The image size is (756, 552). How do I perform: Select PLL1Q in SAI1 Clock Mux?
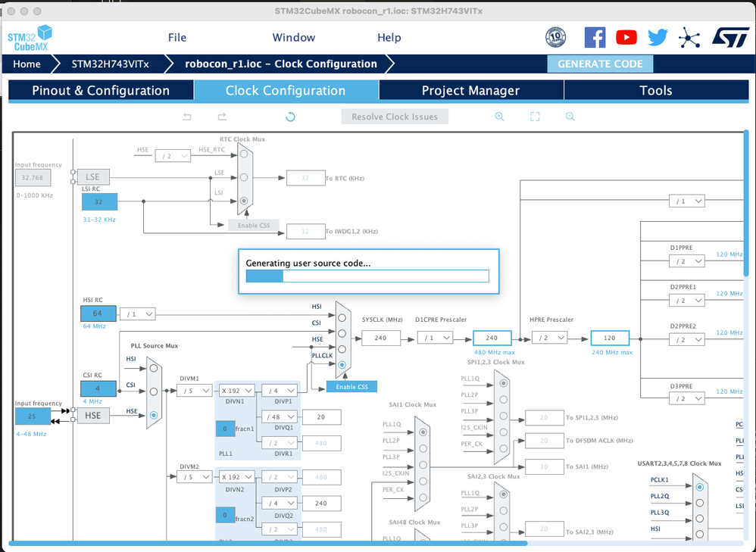coord(423,432)
